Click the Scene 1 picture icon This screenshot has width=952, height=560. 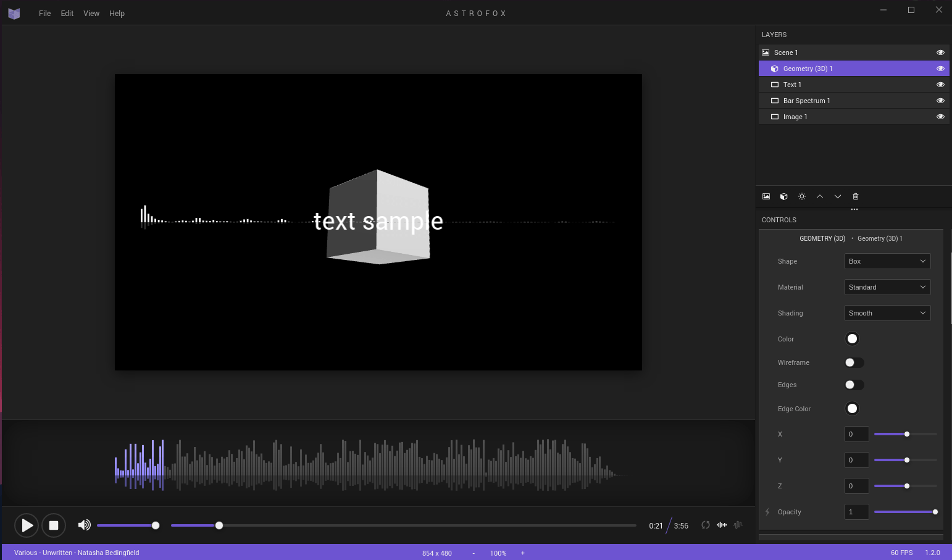click(x=766, y=52)
